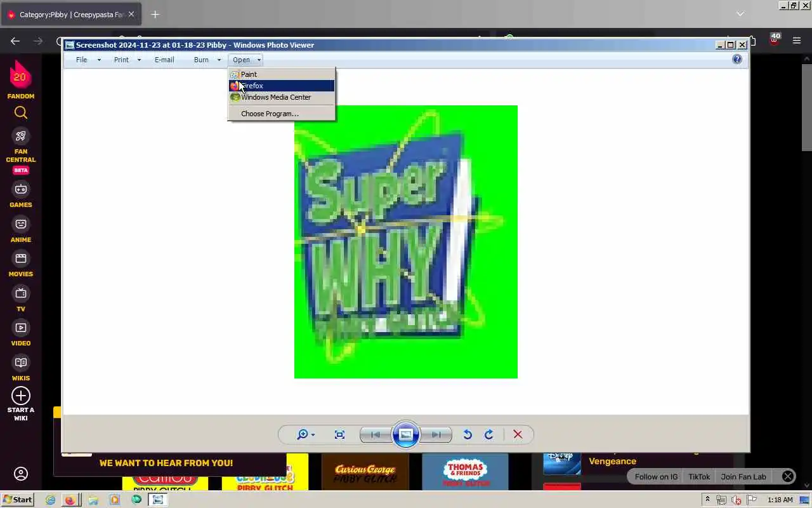
Task: Open media player taskbar icon
Action: tap(115, 500)
